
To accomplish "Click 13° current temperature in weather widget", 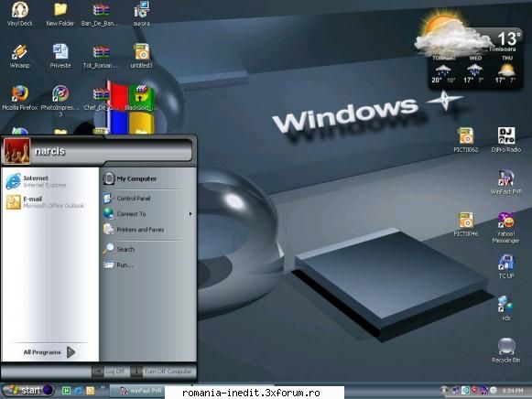I will (509, 38).
